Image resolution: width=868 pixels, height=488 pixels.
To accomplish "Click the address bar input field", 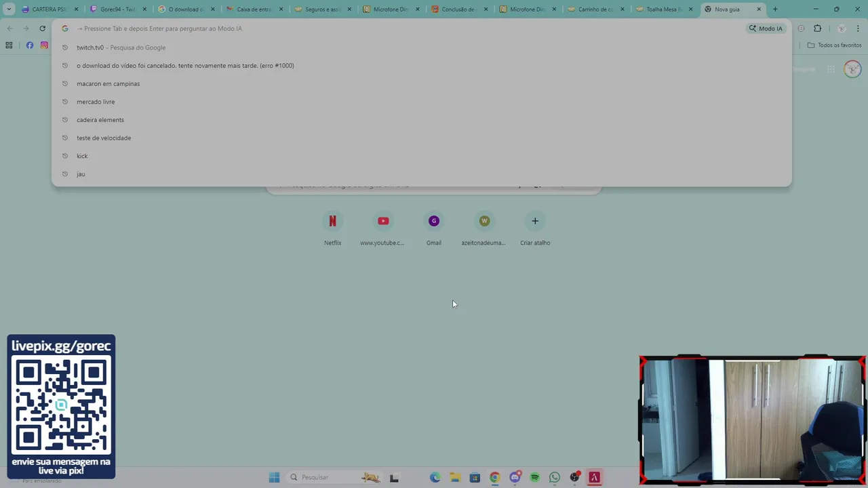I will coord(407,28).
